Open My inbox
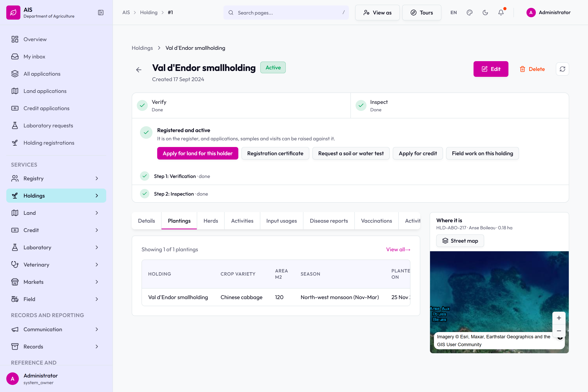Screen dimensions: 588x392 (56, 56)
